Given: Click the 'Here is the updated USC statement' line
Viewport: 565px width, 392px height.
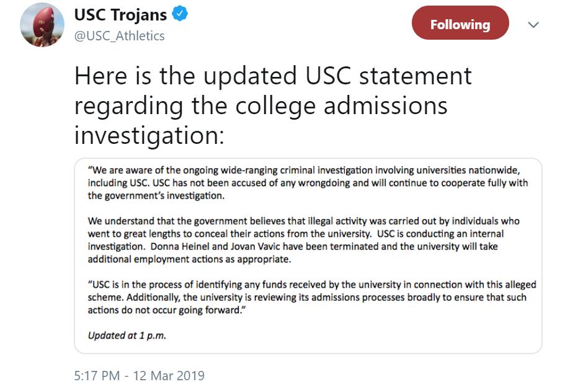Looking at the screenshot, I should (273, 76).
